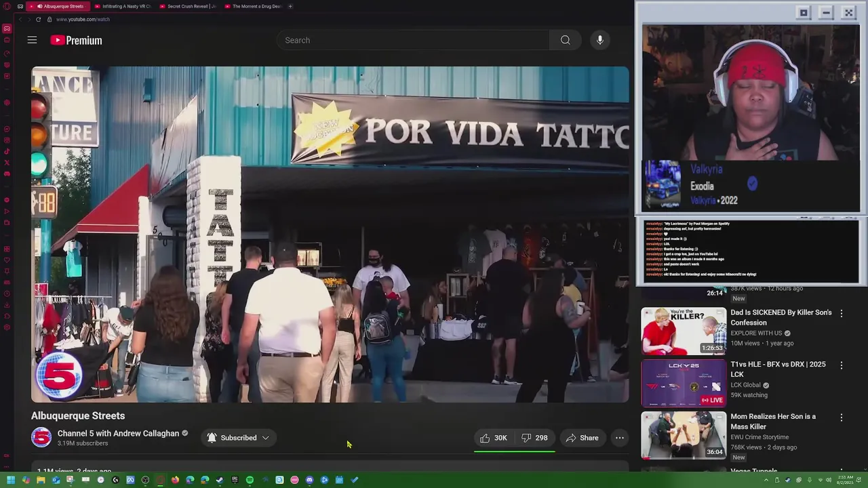Open options for Dad Is SICKENED video
Viewport: 868px width, 488px height.
tap(842, 313)
